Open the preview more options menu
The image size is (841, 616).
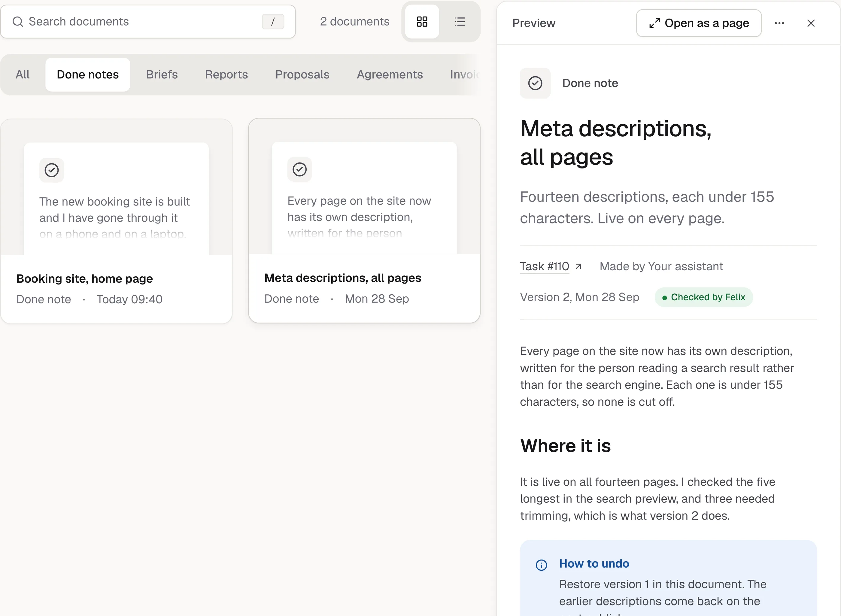(x=779, y=23)
